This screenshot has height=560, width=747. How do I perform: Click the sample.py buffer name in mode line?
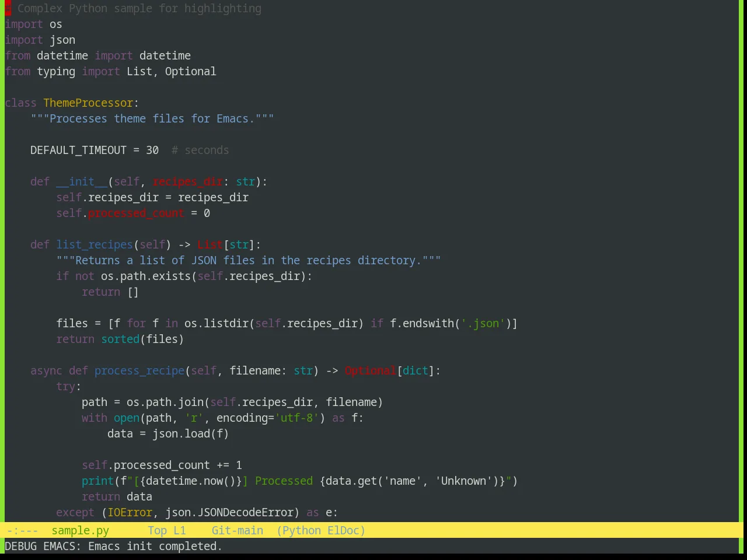80,530
